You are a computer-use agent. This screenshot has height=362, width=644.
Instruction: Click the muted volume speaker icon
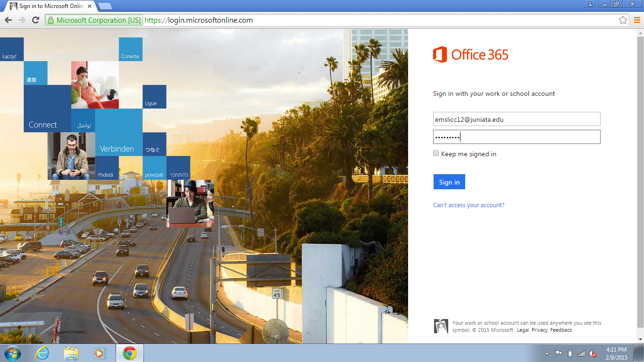[593, 354]
